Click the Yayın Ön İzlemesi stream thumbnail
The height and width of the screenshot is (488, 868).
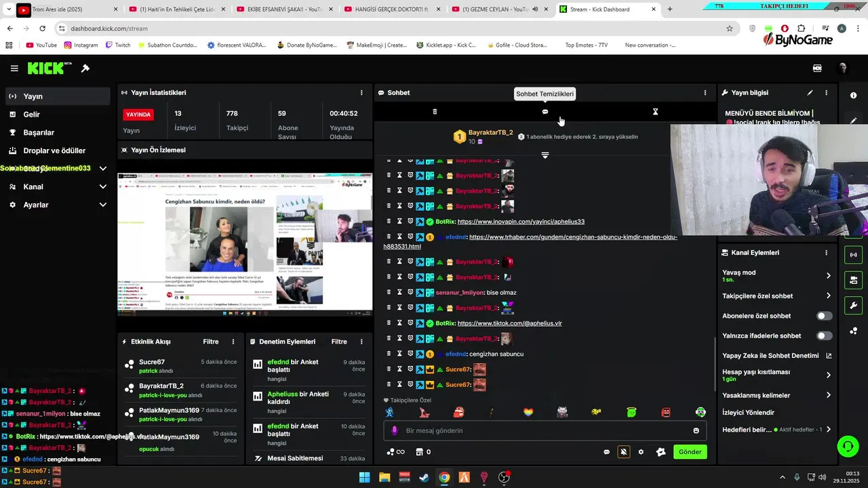(245, 244)
